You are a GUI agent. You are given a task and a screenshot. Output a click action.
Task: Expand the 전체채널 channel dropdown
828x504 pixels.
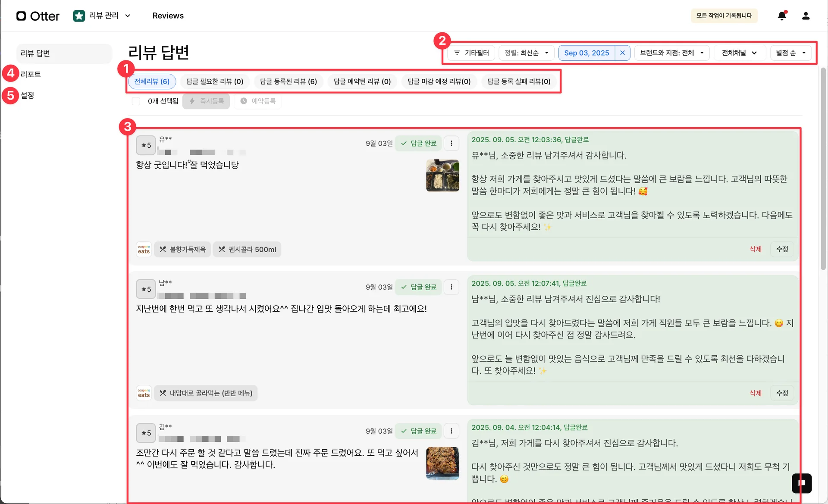coord(739,53)
